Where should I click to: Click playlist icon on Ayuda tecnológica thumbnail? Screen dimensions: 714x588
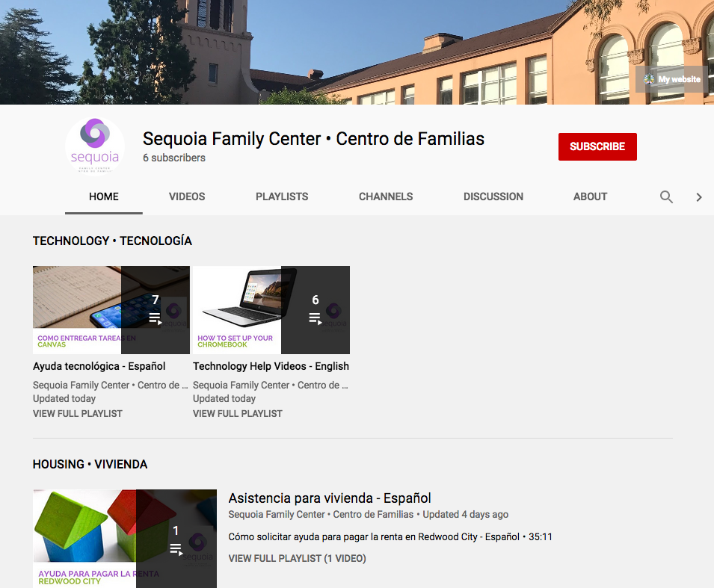click(x=155, y=318)
